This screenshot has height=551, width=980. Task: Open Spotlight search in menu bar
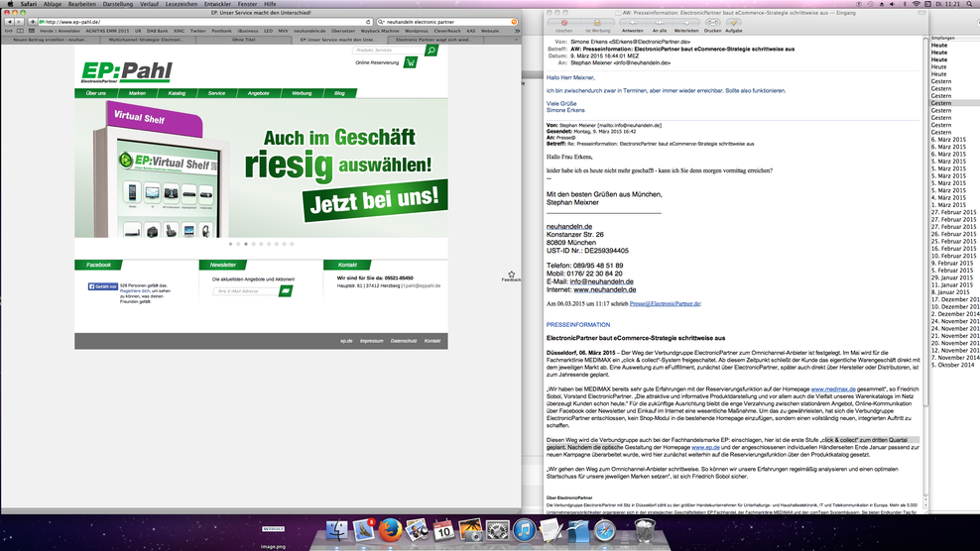pyautogui.click(x=971, y=4)
